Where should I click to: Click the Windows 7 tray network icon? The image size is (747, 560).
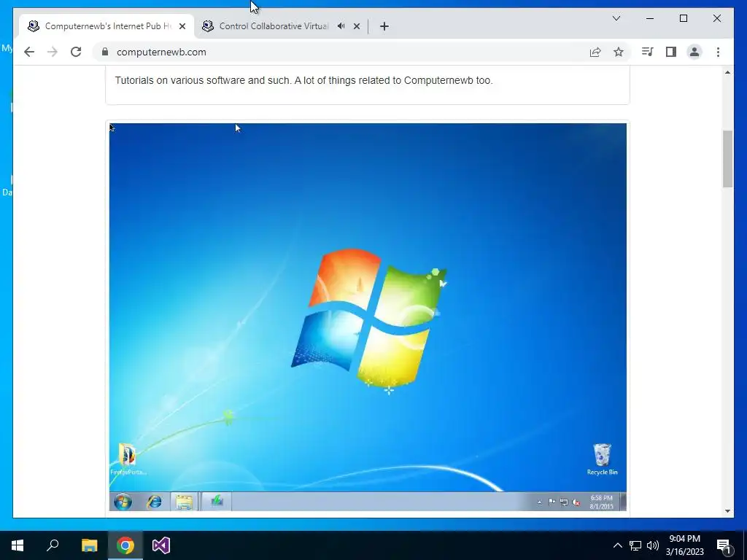pos(564,502)
